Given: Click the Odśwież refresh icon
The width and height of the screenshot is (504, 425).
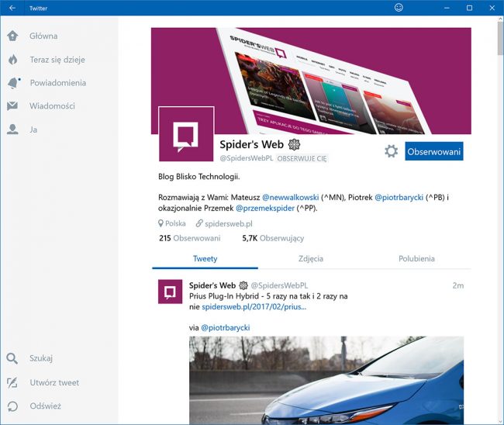Looking at the screenshot, I should pyautogui.click(x=12, y=406).
